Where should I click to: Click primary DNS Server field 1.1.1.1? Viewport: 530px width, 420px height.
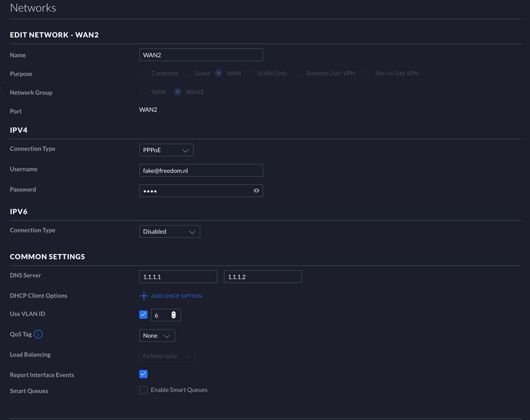[178, 276]
